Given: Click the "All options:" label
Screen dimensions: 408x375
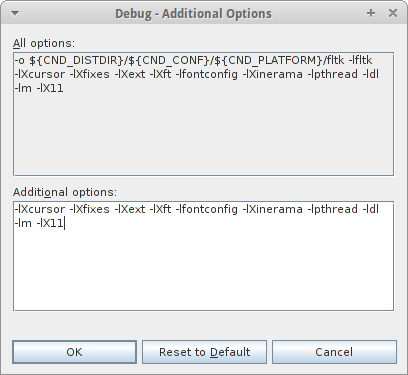Looking at the screenshot, I should click(44, 43).
